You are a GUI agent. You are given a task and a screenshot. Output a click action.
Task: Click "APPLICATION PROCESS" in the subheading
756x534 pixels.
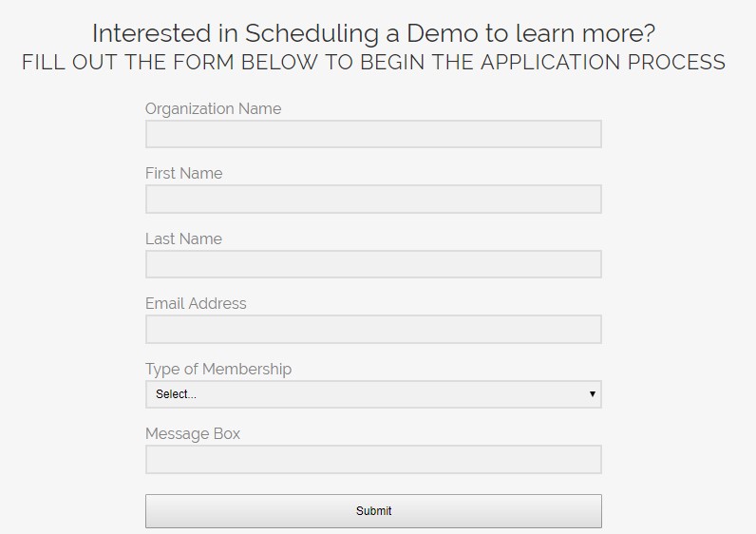pos(603,62)
